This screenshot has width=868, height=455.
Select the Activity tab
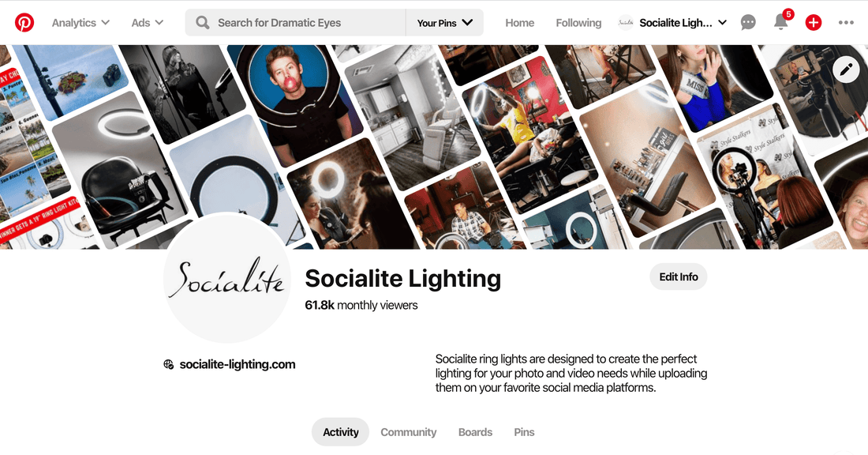(x=340, y=432)
